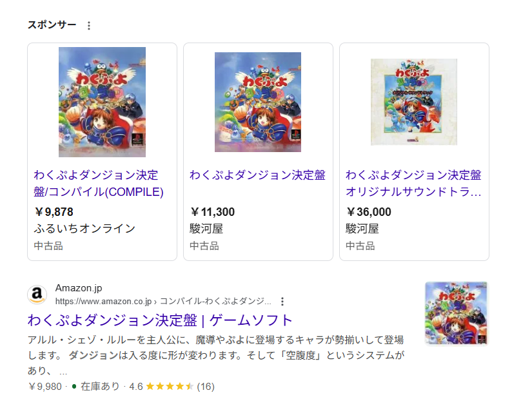Click the 中古品 label under ¥36,000

tap(360, 246)
